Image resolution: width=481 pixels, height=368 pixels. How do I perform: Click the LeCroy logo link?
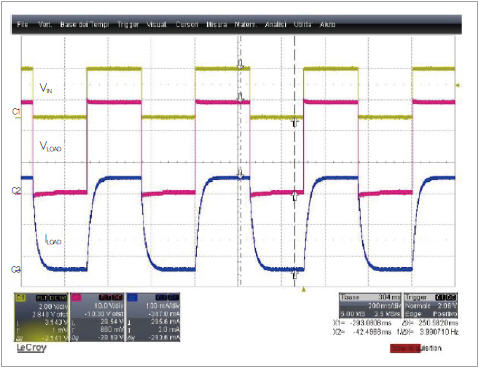[31, 348]
